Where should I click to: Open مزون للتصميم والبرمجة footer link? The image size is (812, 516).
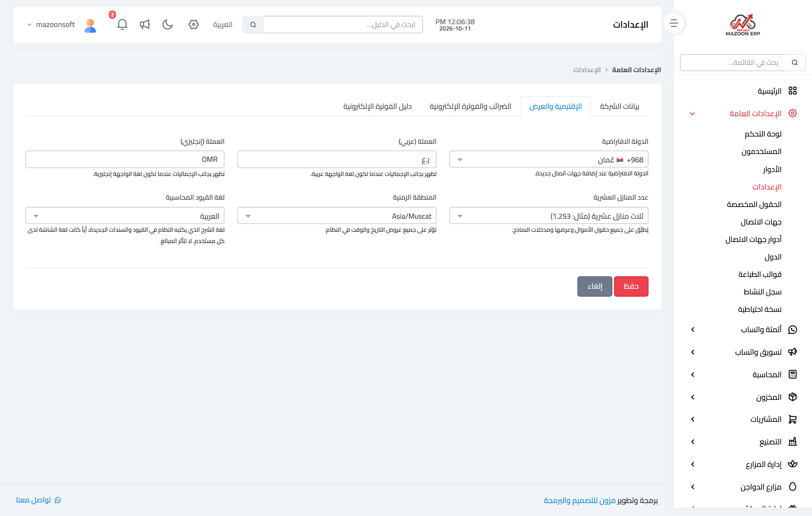579,500
